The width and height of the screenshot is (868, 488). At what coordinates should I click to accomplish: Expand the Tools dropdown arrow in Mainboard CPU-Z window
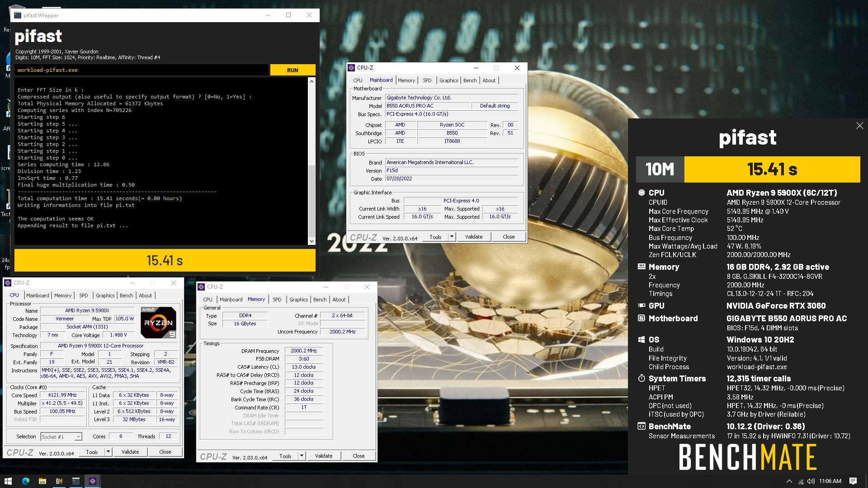point(452,237)
